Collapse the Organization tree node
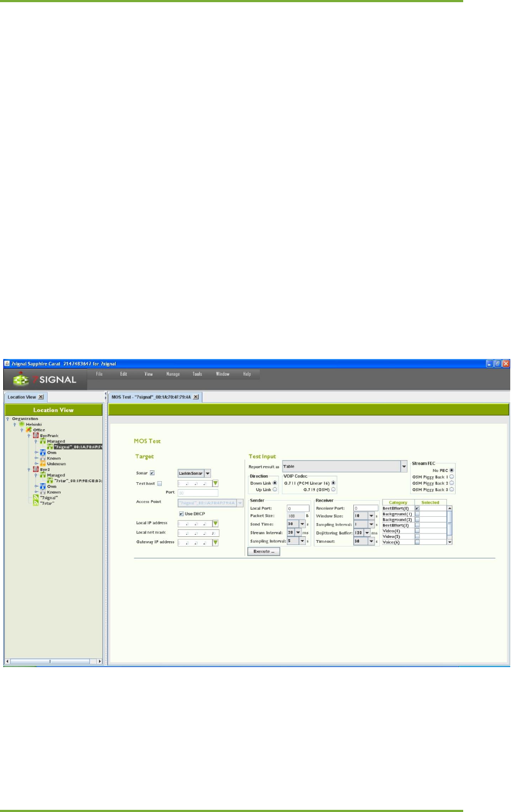The image size is (520, 812). (8, 418)
